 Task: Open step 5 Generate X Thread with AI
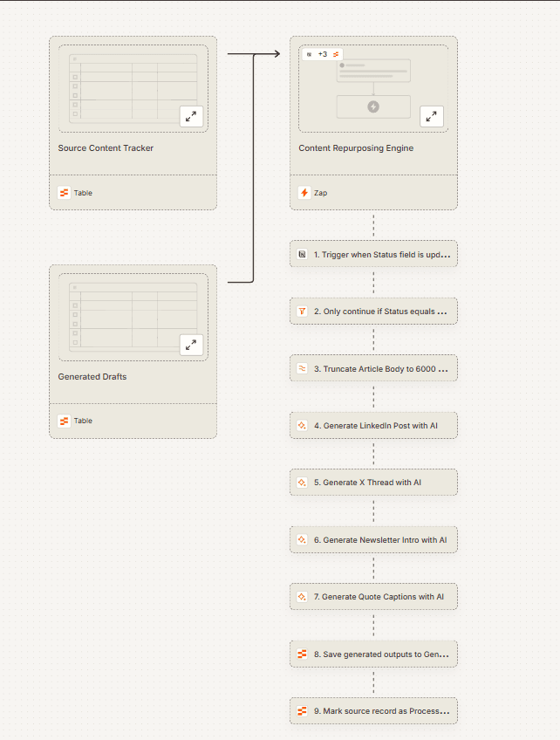click(373, 483)
